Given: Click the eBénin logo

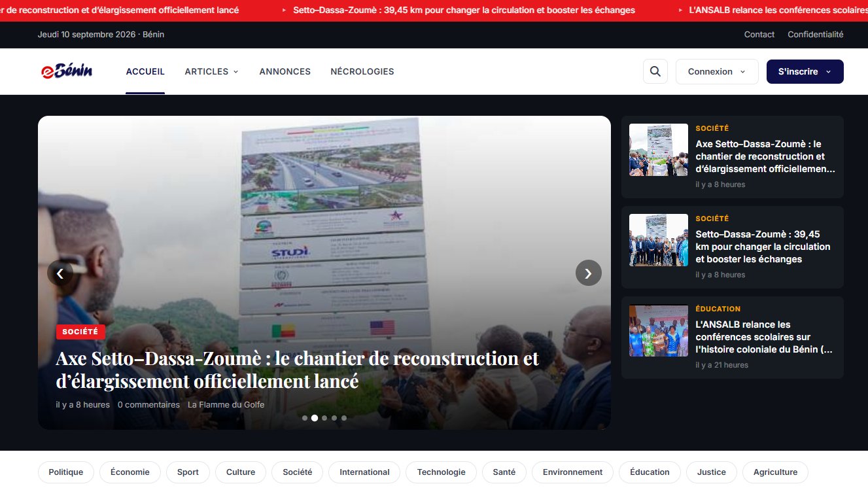Looking at the screenshot, I should 67,71.
